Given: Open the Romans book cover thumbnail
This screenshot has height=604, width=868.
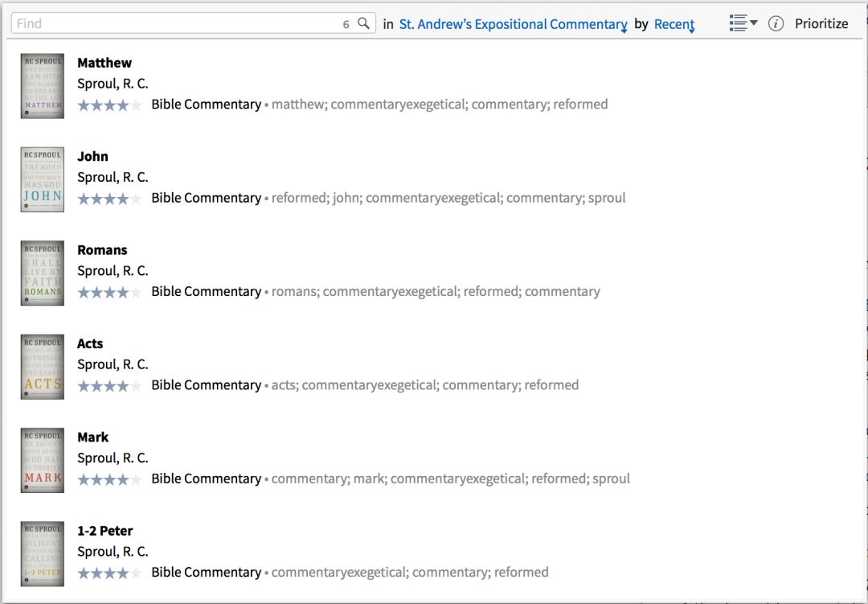Looking at the screenshot, I should point(43,273).
